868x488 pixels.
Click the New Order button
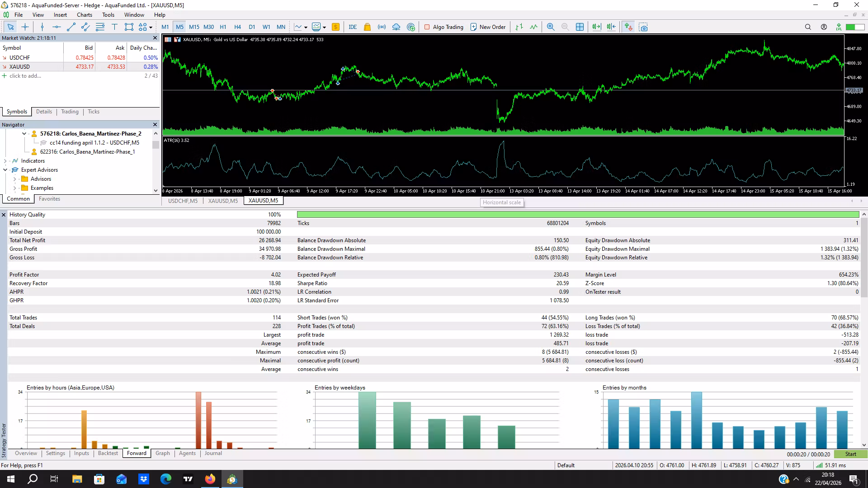point(488,27)
